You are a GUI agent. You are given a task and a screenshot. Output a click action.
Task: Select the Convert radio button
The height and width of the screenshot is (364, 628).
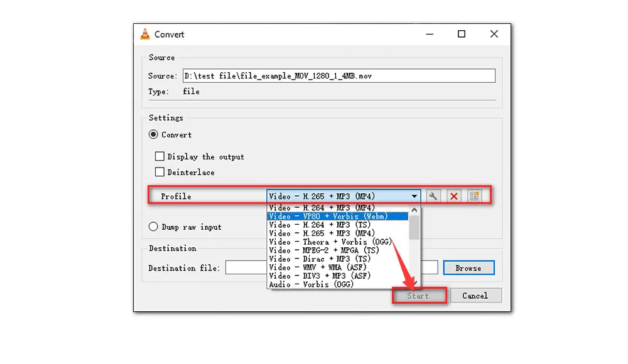pyautogui.click(x=153, y=134)
